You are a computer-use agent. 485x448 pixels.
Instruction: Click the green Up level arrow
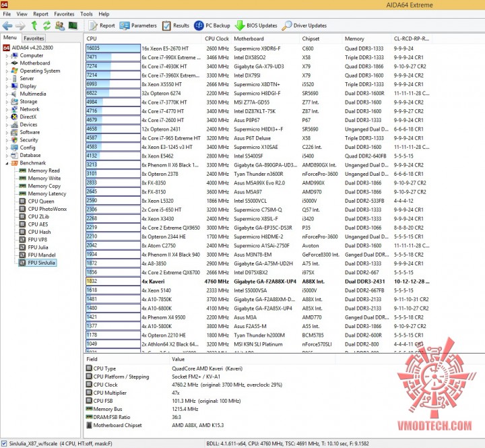34,26
